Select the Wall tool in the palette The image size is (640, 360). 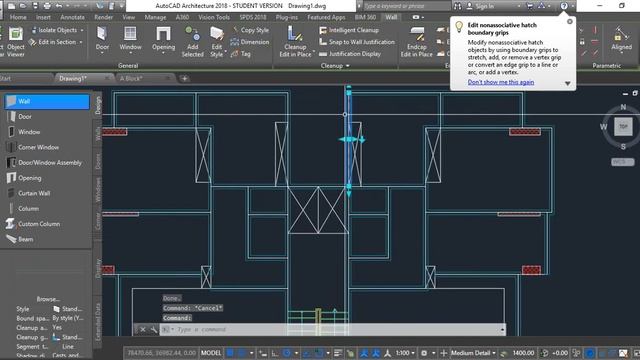[x=47, y=101]
